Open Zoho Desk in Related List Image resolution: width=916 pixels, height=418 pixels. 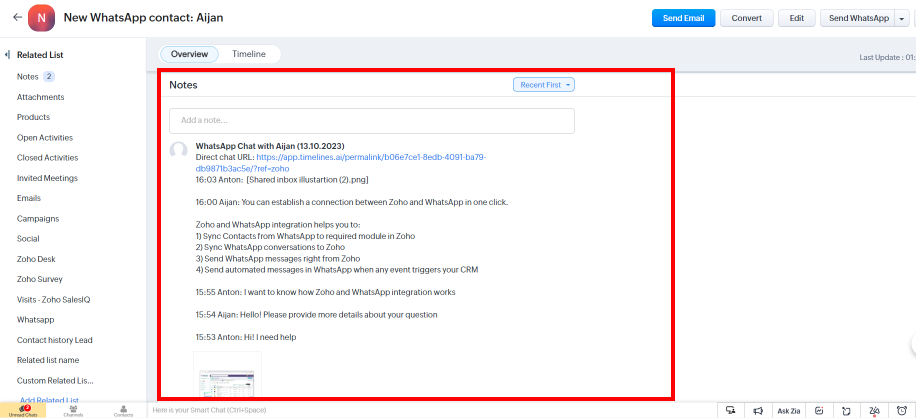tap(36, 259)
